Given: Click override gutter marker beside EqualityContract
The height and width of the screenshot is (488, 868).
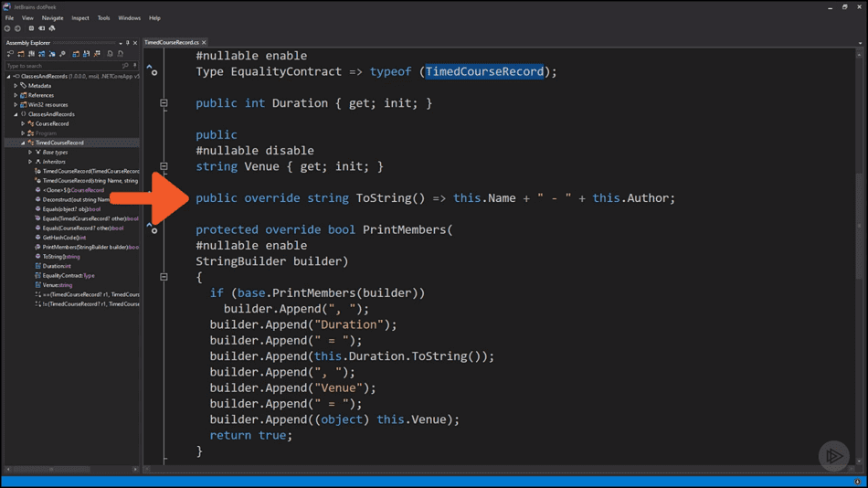Looking at the screenshot, I should pos(152,69).
